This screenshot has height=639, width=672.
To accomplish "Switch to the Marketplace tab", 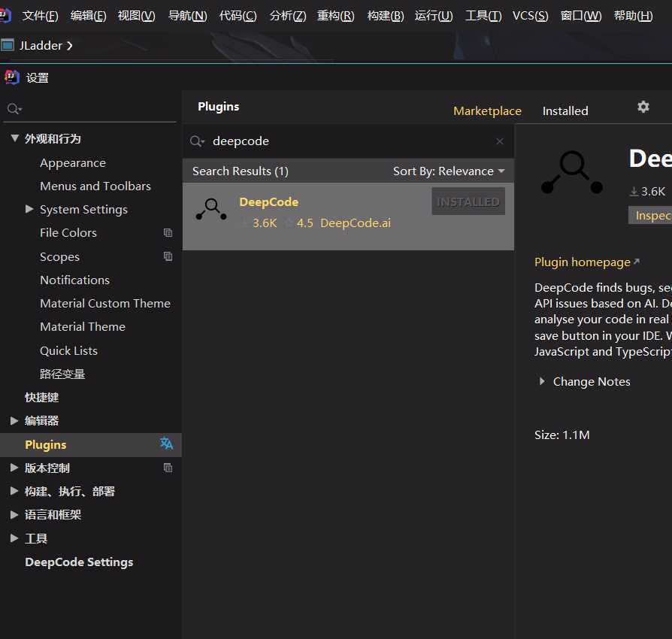I will 487,111.
